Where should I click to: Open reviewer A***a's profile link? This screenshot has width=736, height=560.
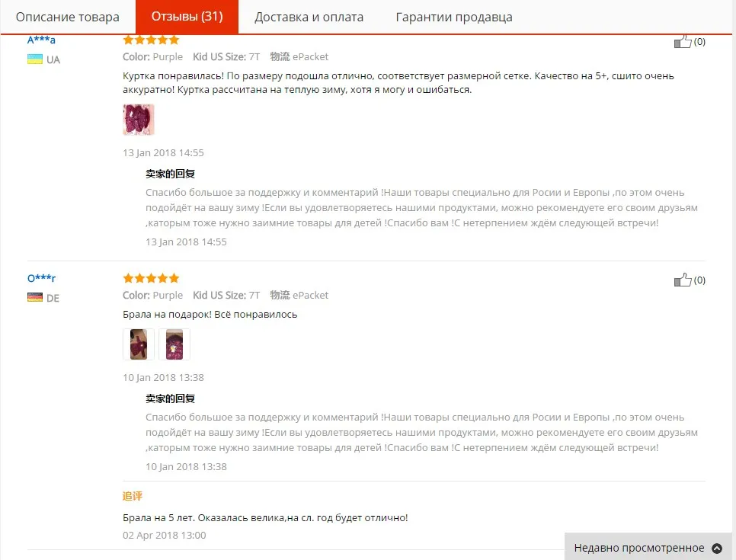pos(41,40)
